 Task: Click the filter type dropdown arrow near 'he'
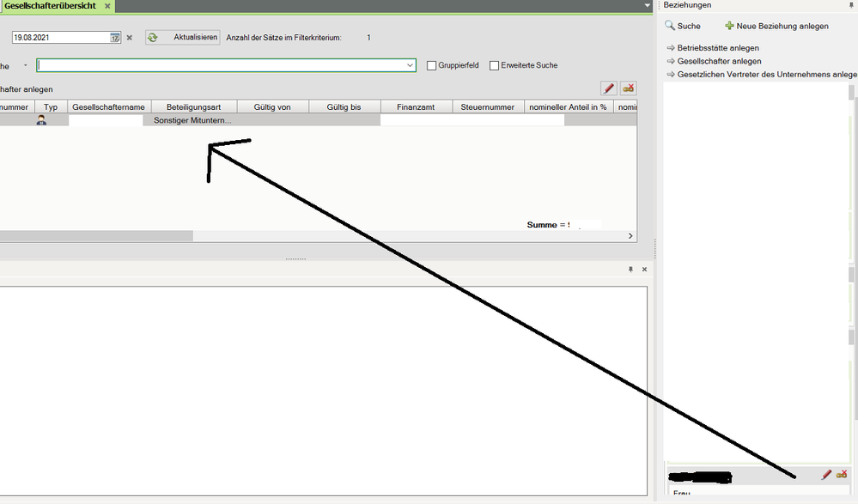pyautogui.click(x=25, y=65)
